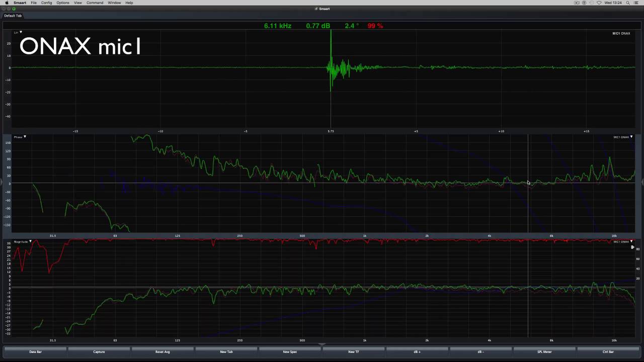Click the Reset Avg button
The image size is (644, 362).
click(x=163, y=352)
